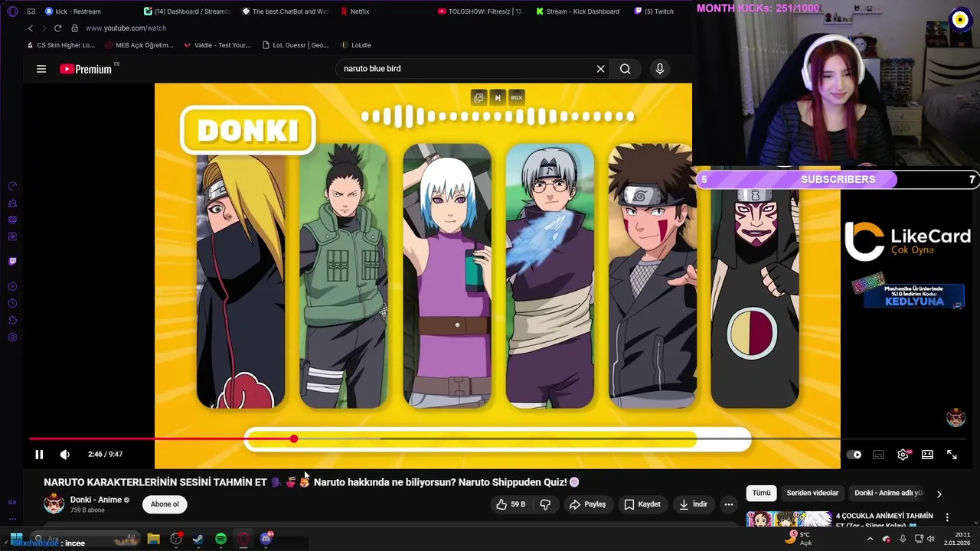The width and height of the screenshot is (980, 551).
Task: Open Discord from the taskbar
Action: click(x=266, y=539)
